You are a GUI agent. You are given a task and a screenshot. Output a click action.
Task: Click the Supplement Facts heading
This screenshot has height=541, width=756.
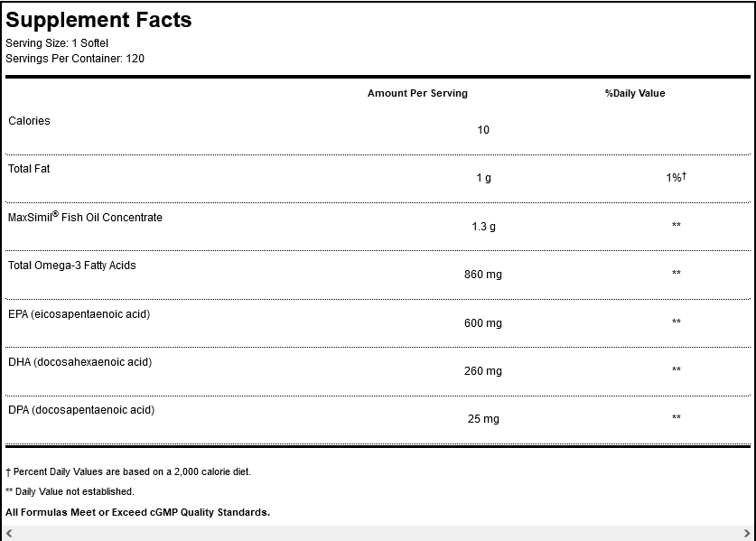pyautogui.click(x=98, y=20)
